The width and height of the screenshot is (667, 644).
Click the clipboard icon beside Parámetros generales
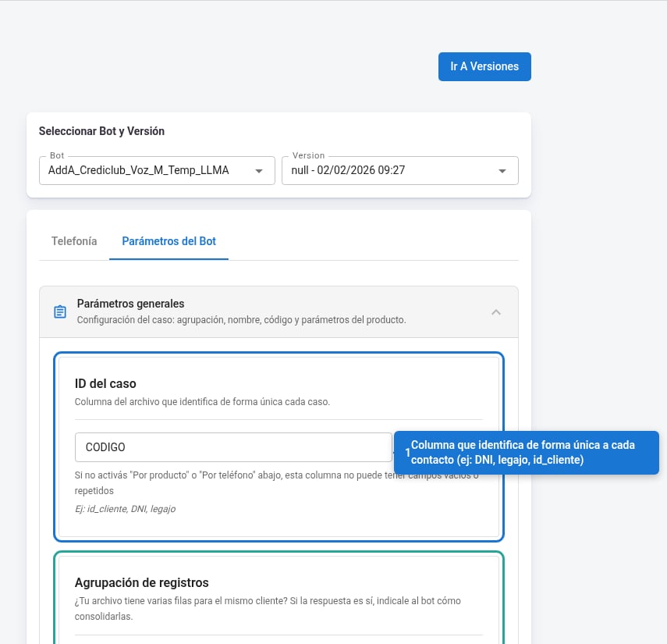coord(60,312)
